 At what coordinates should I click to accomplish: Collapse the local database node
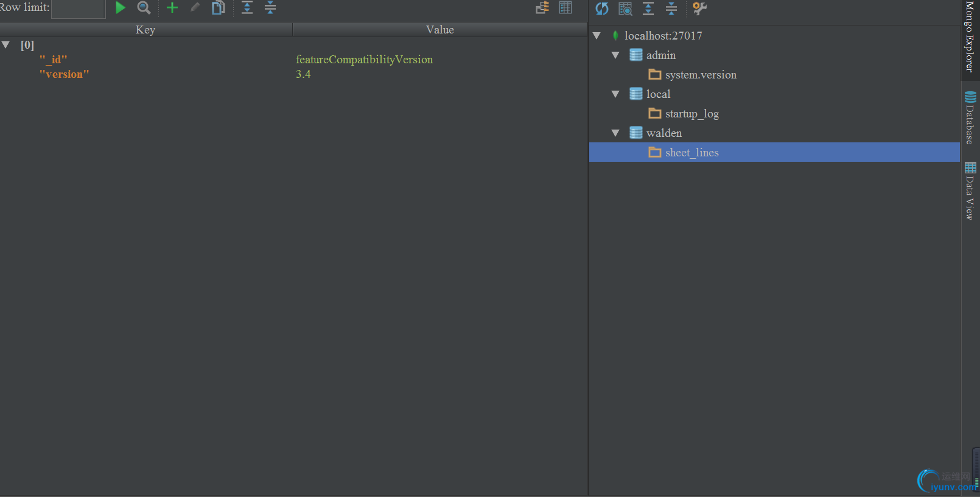615,94
